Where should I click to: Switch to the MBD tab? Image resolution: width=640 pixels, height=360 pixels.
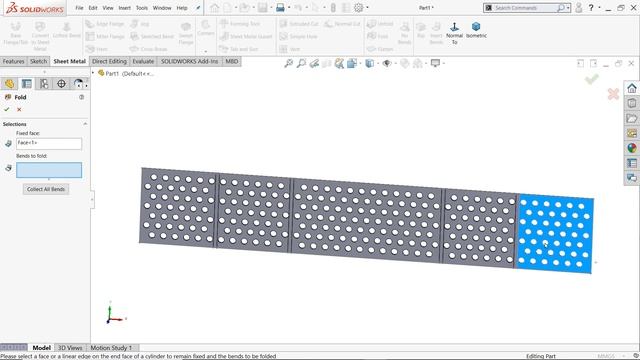coord(231,61)
